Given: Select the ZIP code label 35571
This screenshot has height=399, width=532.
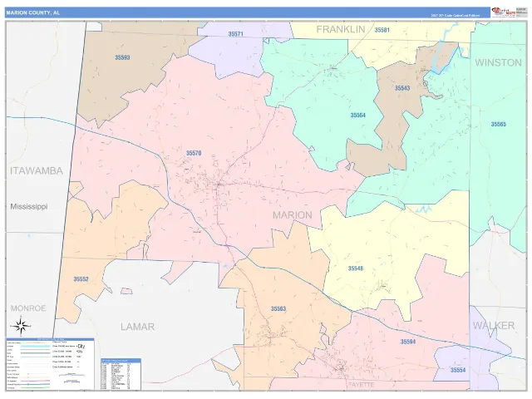Looking at the screenshot, I should 235,34.
